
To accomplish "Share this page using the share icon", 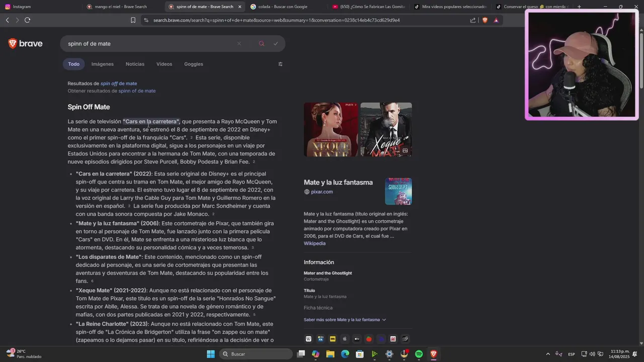I will (x=473, y=20).
